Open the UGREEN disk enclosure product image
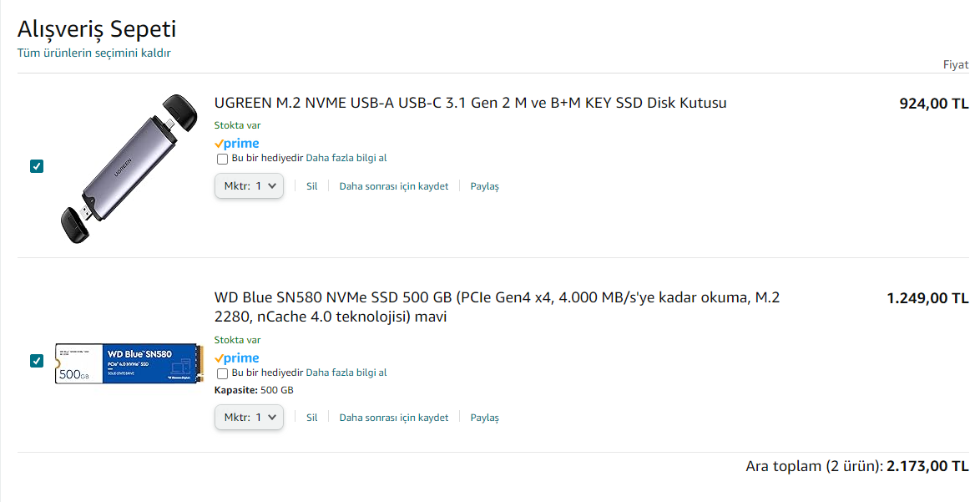Image resolution: width=980 pixels, height=502 pixels. click(128, 168)
